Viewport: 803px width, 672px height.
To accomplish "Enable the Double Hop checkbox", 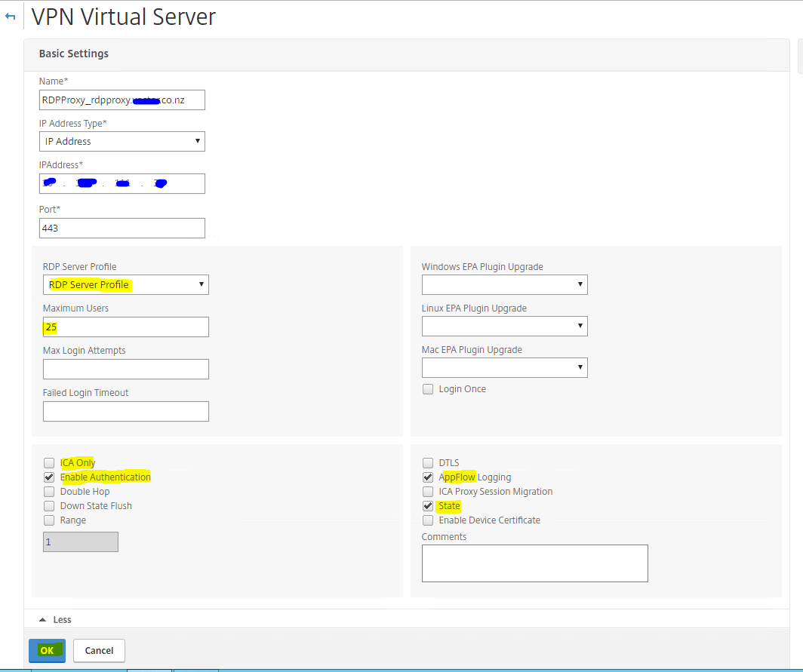I will [49, 491].
